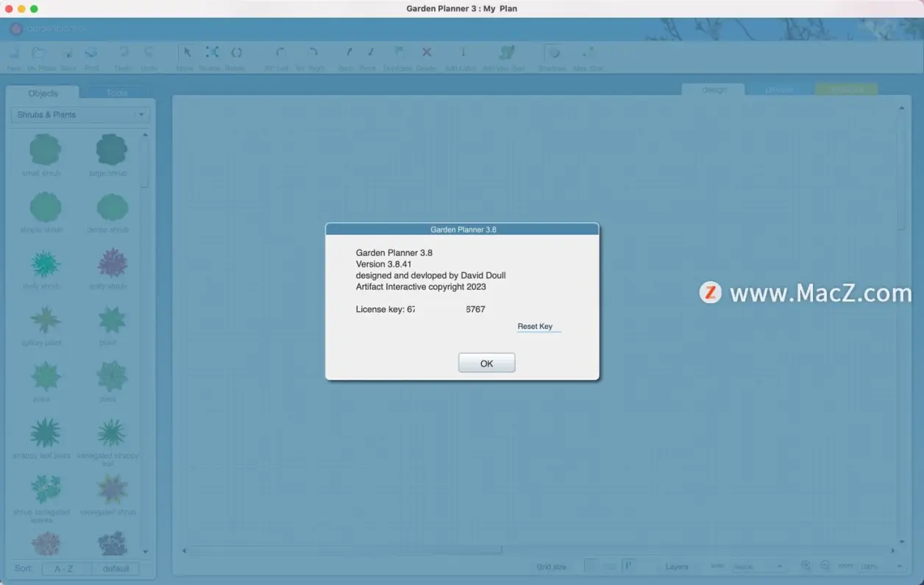The height and width of the screenshot is (585, 924).
Task: Click the Print toolbar icon
Action: coord(92,53)
